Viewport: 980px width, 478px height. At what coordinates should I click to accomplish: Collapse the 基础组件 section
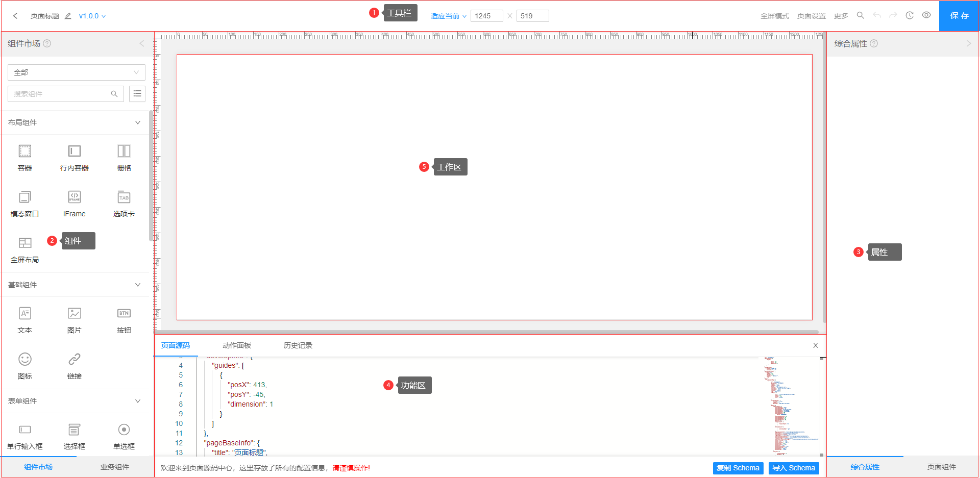point(137,285)
